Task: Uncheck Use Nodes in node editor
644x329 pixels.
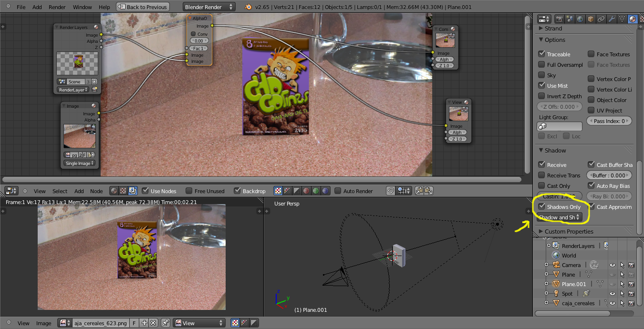Action: pyautogui.click(x=145, y=191)
